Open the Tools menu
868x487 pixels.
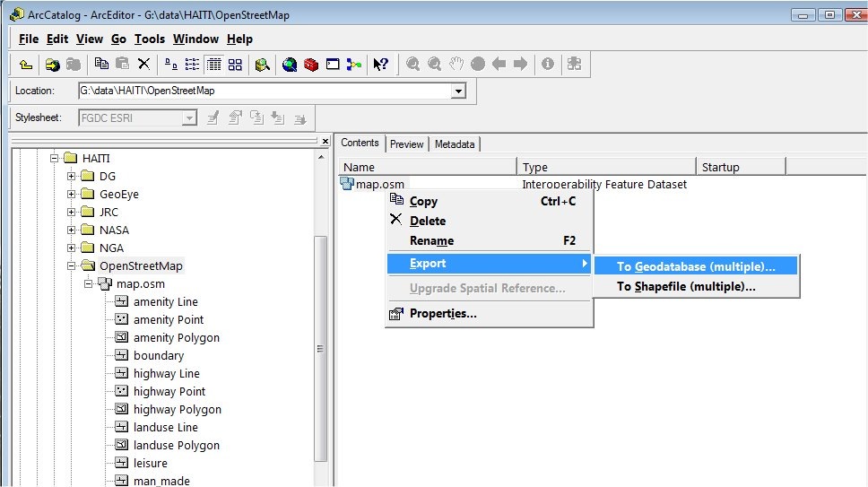pos(150,39)
